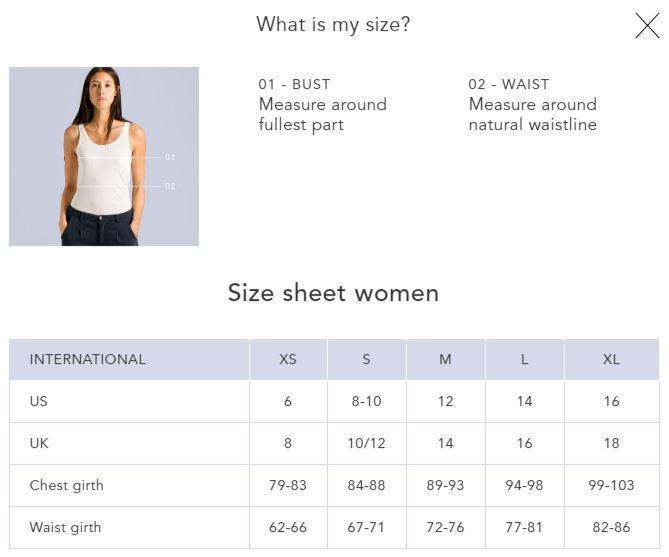
Task: Click the Size sheet women title
Action: pyautogui.click(x=333, y=293)
